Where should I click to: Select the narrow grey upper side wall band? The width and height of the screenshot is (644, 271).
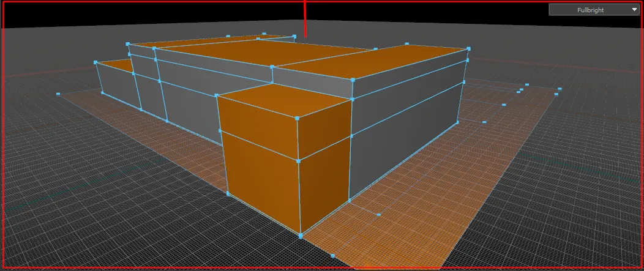click(x=409, y=78)
